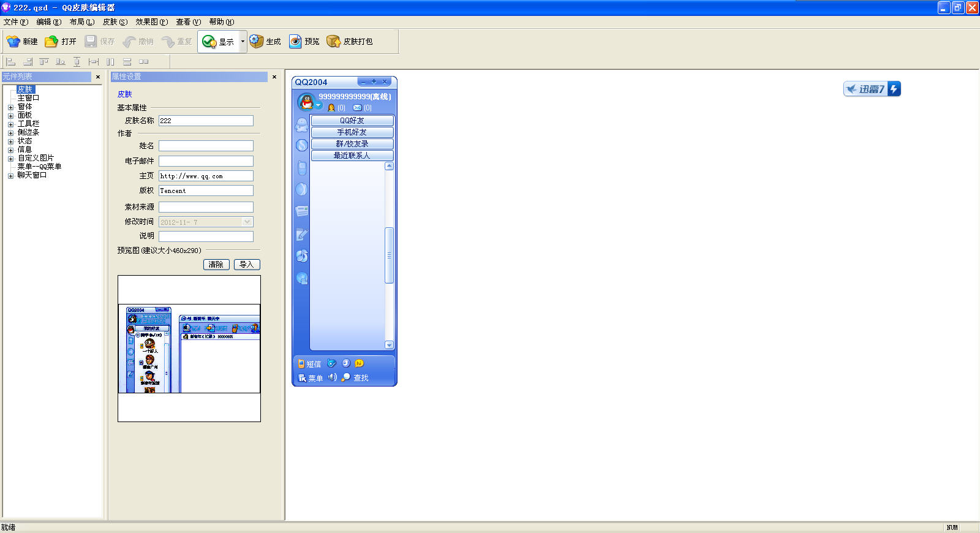
Task: Click the 打开 (Open) folder icon
Action: [x=51, y=41]
